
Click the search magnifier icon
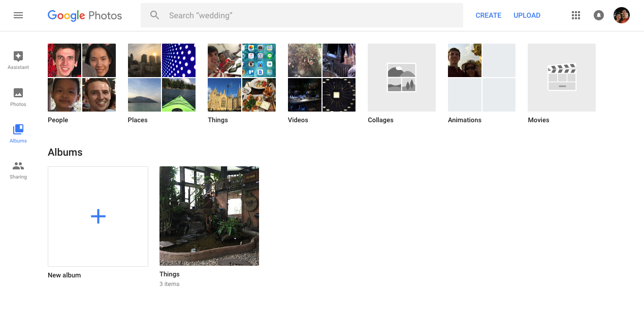tap(155, 15)
